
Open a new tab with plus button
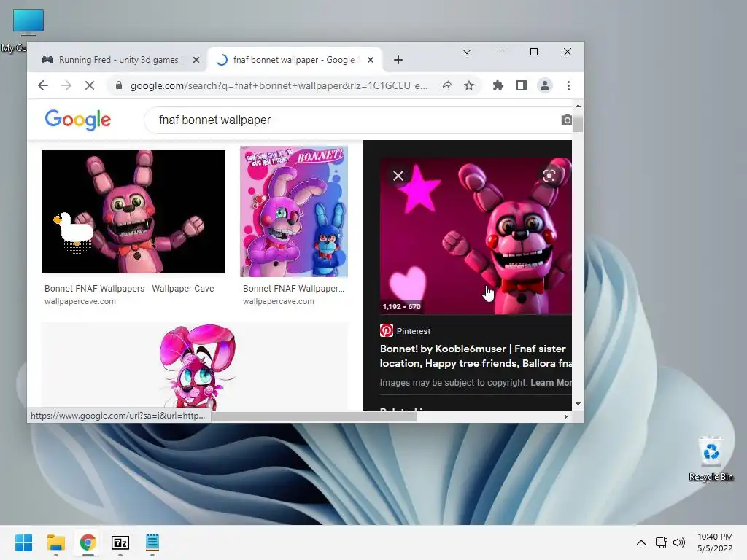(x=398, y=60)
